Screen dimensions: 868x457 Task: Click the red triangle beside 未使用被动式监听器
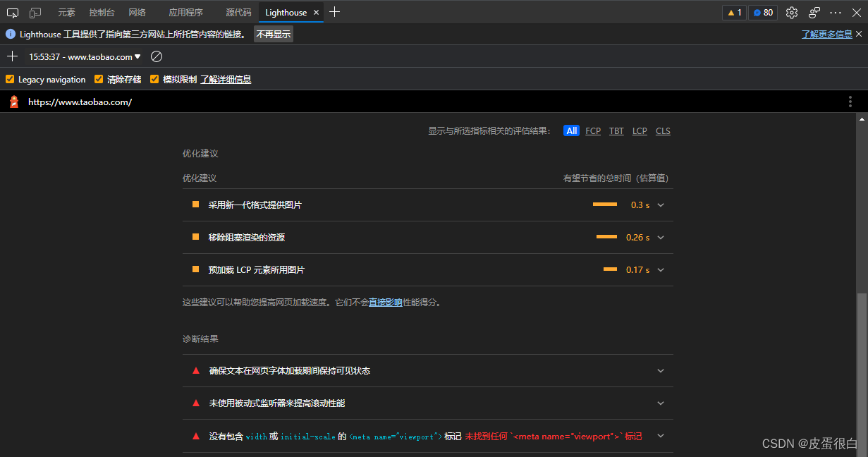[196, 403]
